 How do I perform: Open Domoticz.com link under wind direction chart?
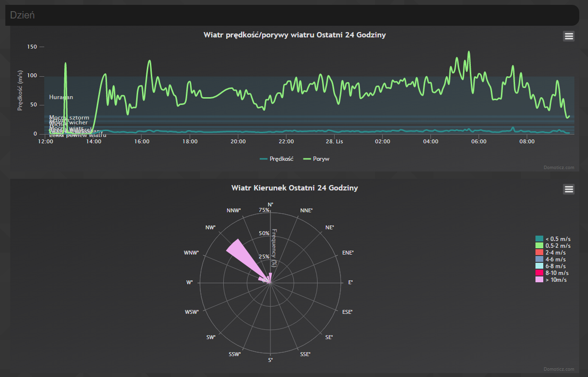(x=559, y=369)
